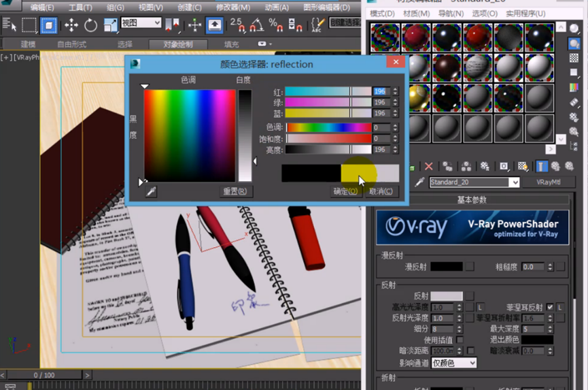Click the 饱和度 value spinner arrows
The image size is (588, 390).
[395, 139]
